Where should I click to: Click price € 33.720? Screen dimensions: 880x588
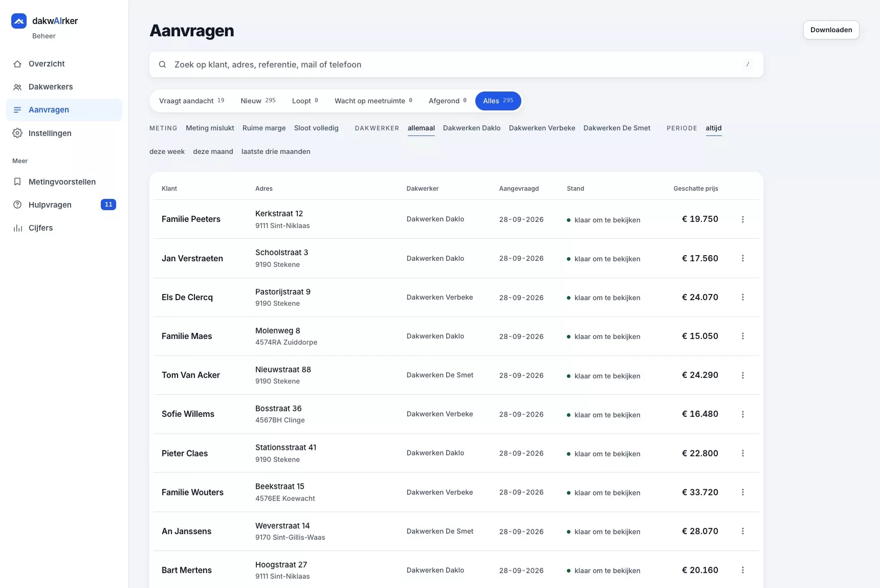click(700, 492)
